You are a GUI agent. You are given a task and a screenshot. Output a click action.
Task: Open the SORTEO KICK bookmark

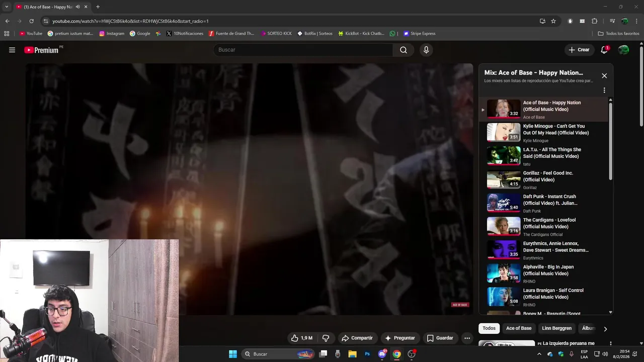click(276, 34)
